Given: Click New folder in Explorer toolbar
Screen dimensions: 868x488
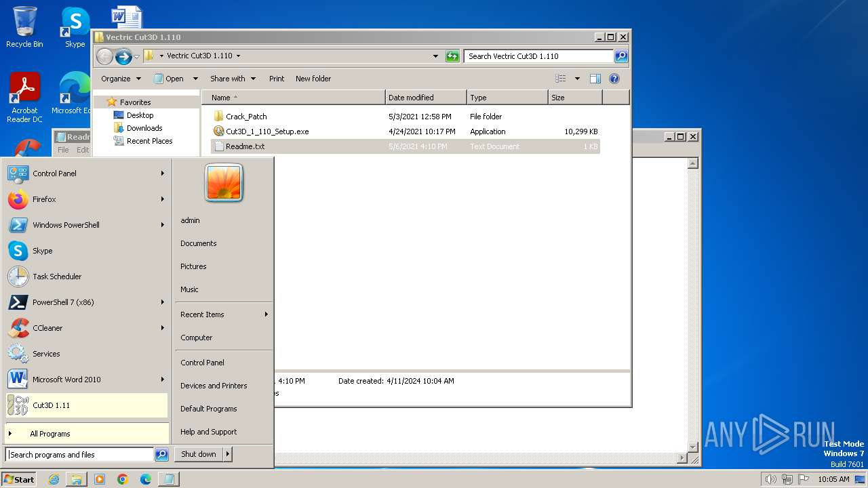Looking at the screenshot, I should pos(313,79).
